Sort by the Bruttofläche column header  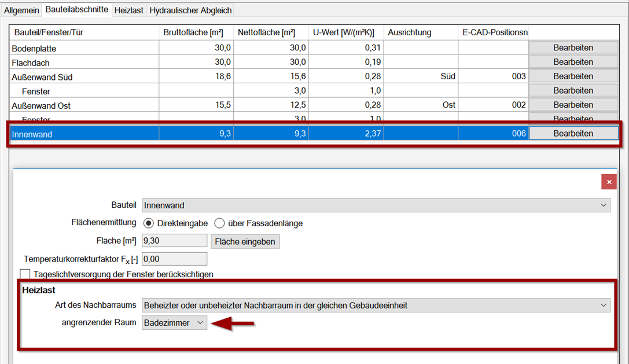point(196,32)
